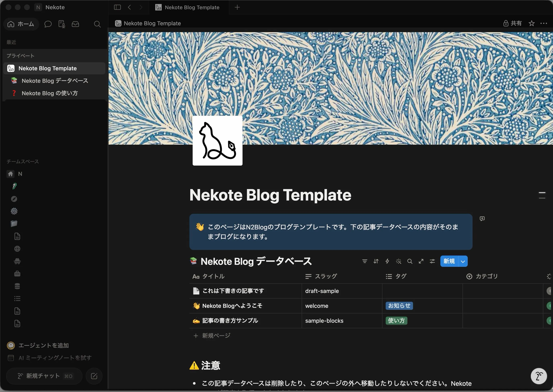Viewport: 553px width, 392px height.
Task: Open the page three-dots menu
Action: (544, 23)
